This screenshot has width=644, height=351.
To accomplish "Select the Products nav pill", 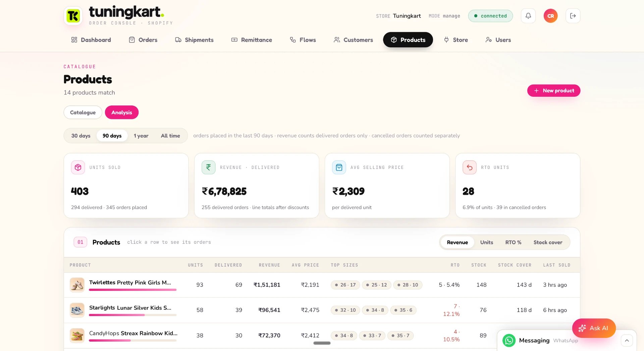I will [408, 40].
